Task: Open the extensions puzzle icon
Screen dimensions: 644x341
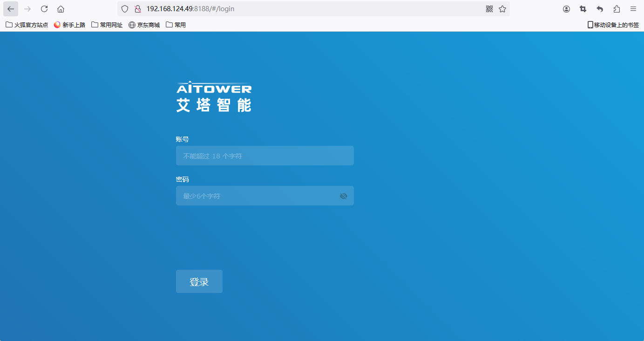Action: (617, 9)
